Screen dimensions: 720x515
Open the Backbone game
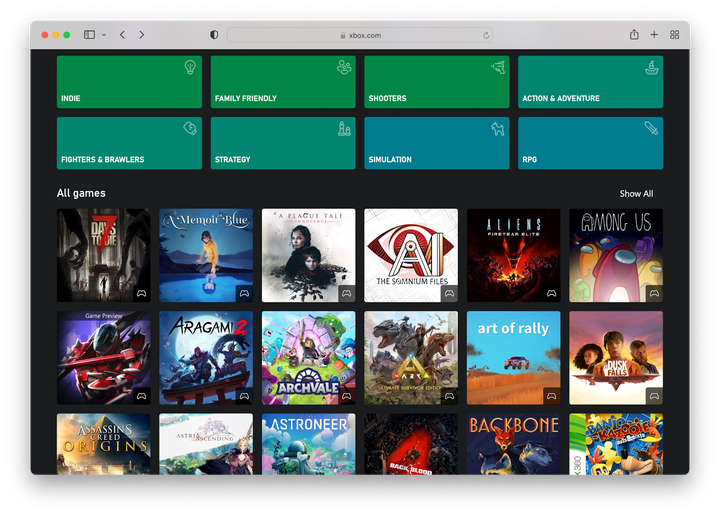[x=513, y=444]
